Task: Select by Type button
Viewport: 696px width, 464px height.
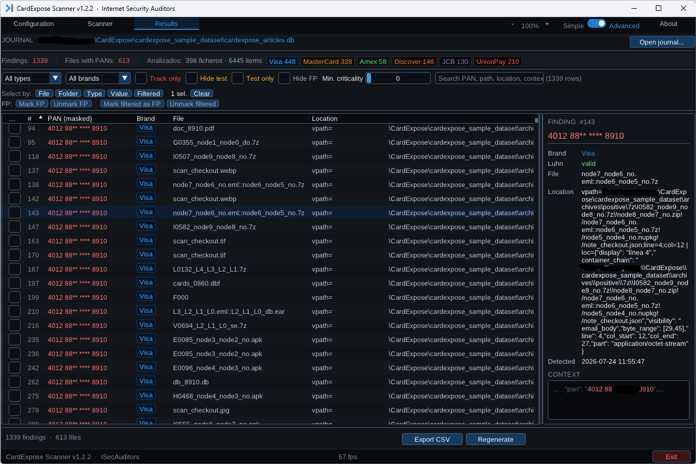Action: tap(94, 94)
